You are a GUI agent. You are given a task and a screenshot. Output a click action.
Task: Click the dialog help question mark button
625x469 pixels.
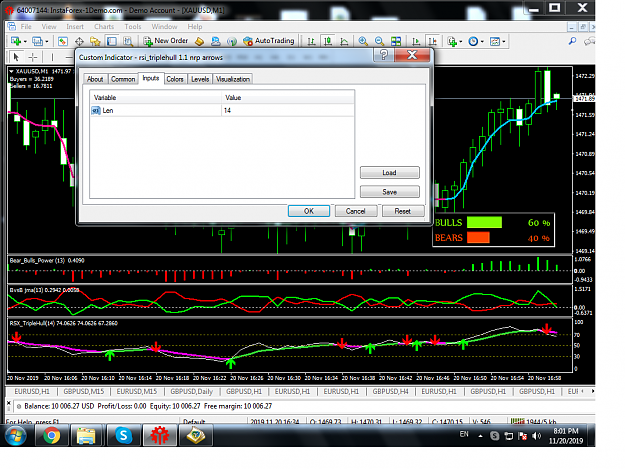[x=383, y=55]
